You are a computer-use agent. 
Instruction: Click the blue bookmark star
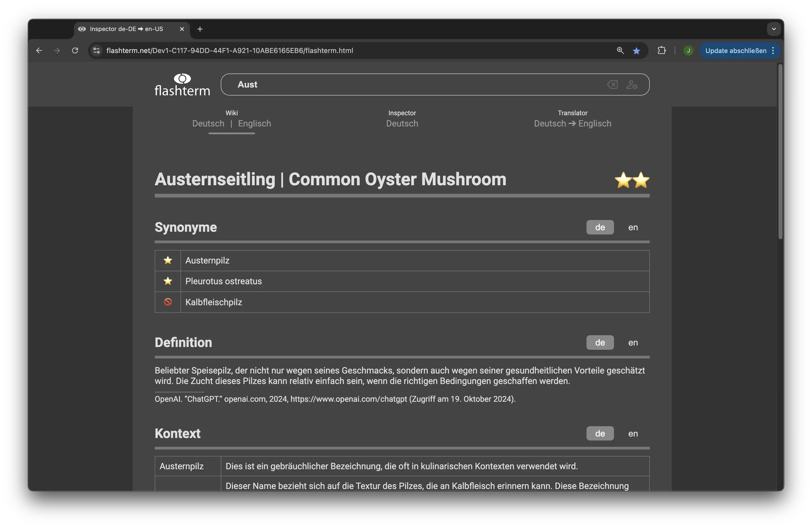click(x=636, y=51)
